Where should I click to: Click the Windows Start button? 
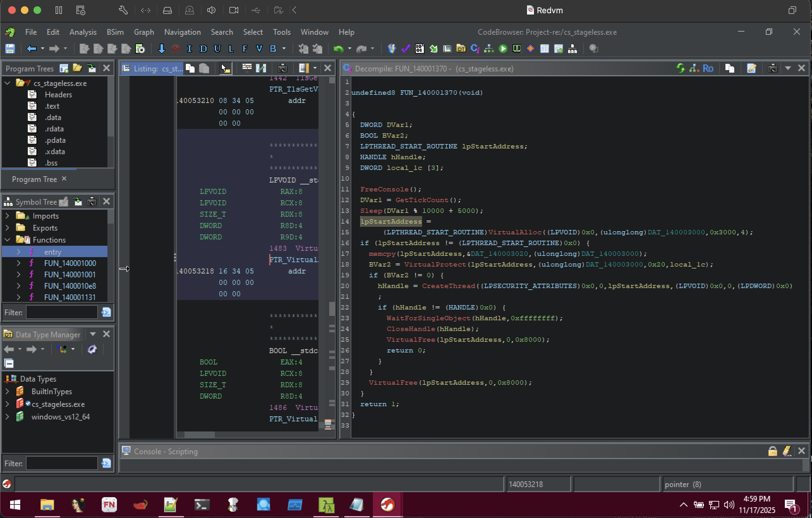(15, 505)
